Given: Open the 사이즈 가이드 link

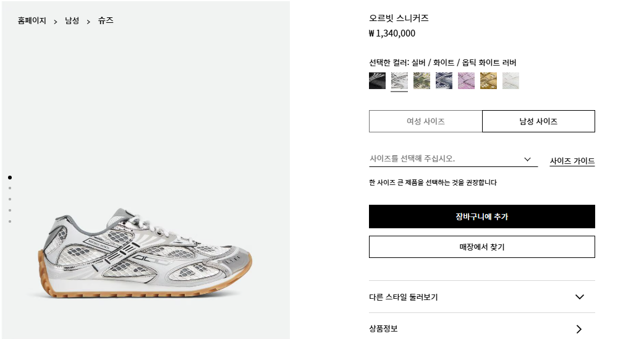Looking at the screenshot, I should (572, 161).
